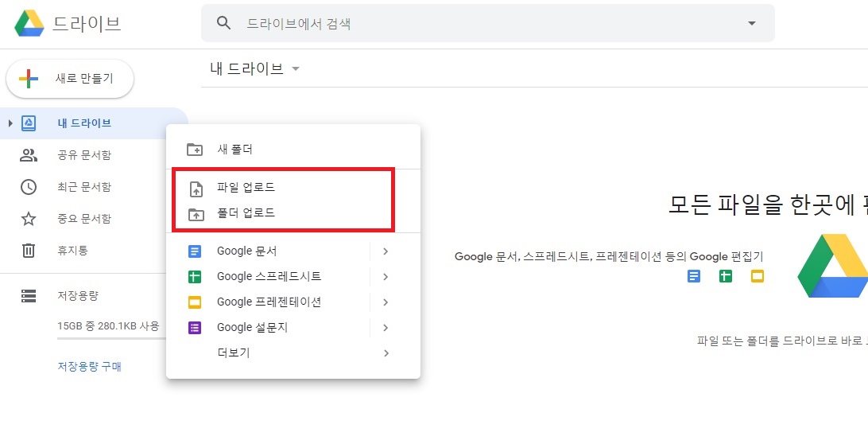Click the 새로 만들기 button
Viewport: 868px width, 444px height.
coord(70,79)
